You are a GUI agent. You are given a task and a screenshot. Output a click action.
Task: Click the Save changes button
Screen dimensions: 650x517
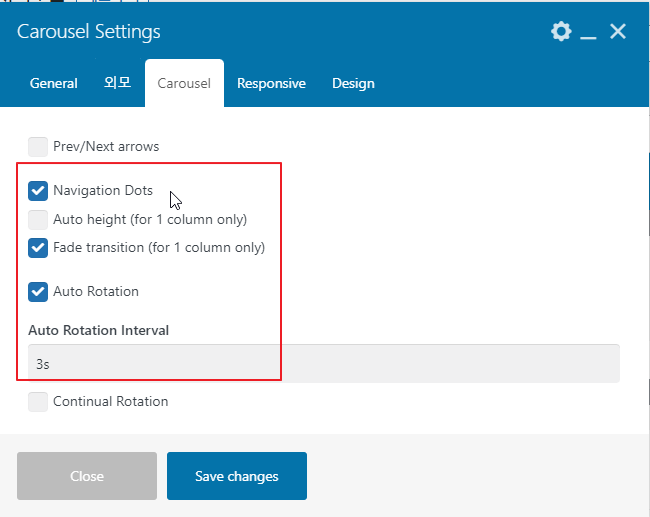[237, 476]
